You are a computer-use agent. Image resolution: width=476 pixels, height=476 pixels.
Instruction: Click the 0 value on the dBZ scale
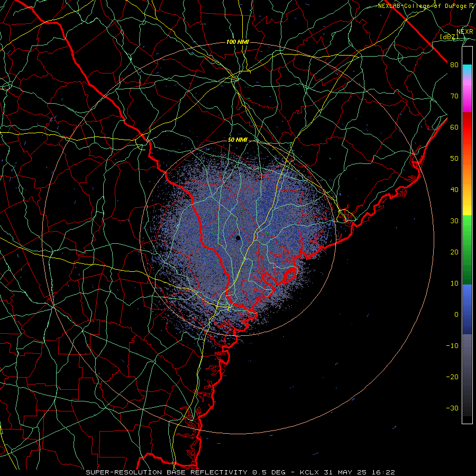pos(456,315)
